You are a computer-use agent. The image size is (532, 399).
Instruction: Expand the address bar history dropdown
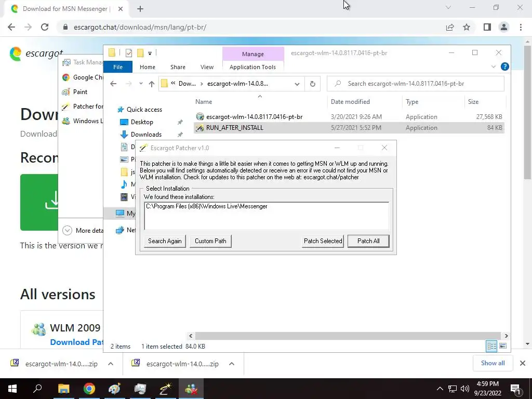point(297,84)
